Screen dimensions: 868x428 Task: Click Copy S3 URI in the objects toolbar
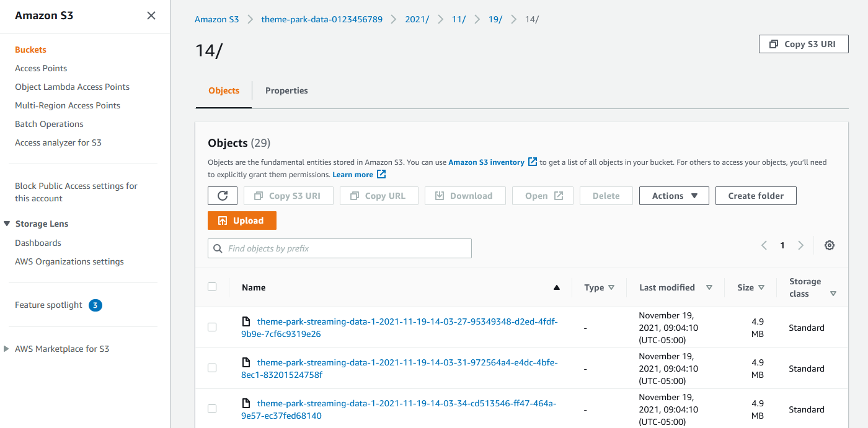pyautogui.click(x=289, y=196)
